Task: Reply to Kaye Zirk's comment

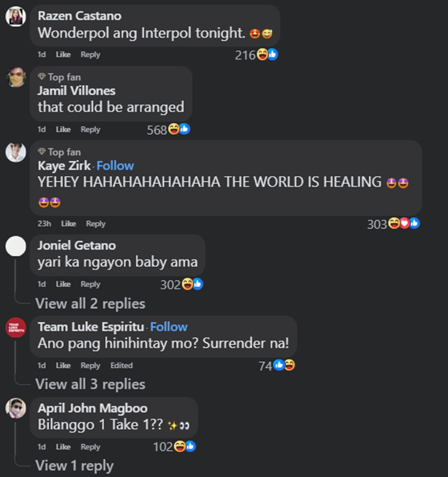Action: coord(96,224)
